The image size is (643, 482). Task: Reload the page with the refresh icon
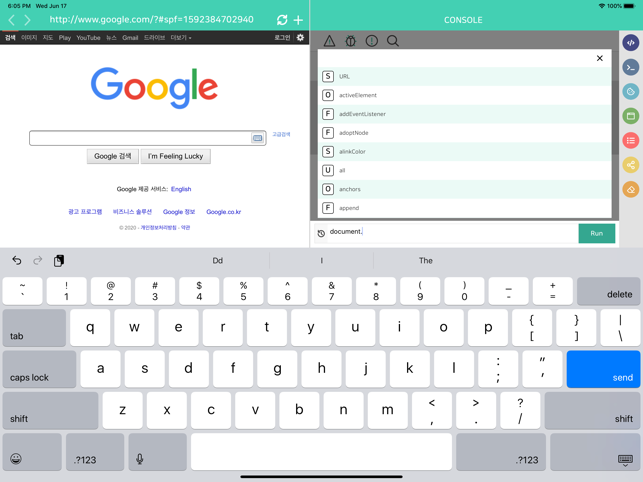click(282, 20)
